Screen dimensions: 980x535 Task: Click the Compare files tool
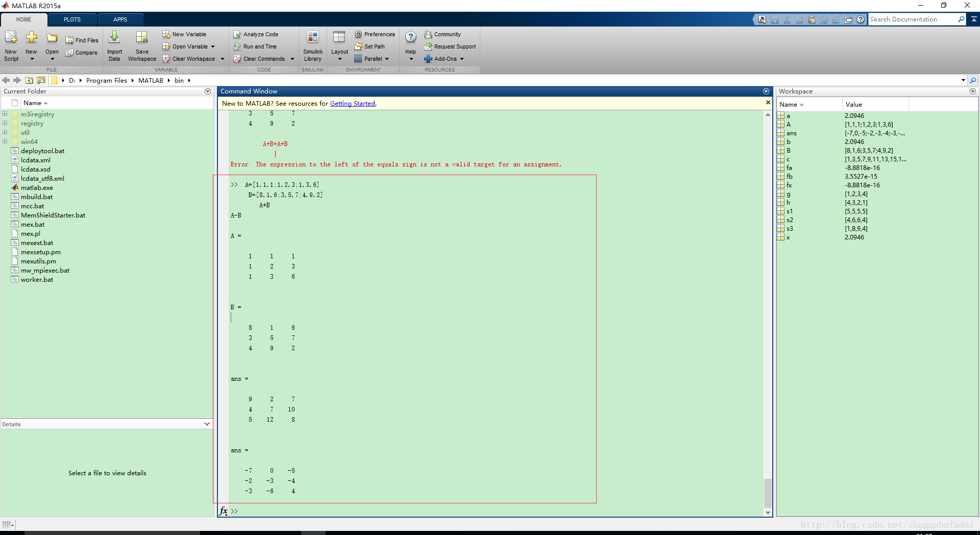pyautogui.click(x=82, y=53)
